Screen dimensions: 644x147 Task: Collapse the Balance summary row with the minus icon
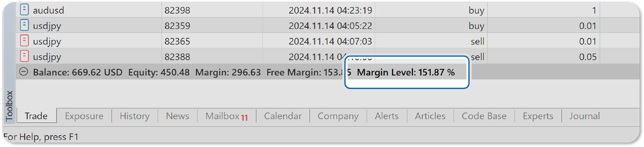[24, 72]
